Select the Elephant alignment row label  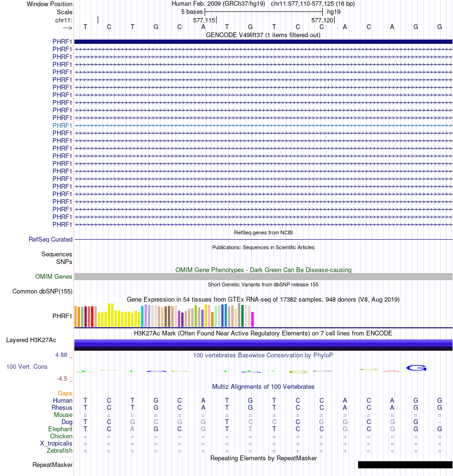click(x=60, y=429)
